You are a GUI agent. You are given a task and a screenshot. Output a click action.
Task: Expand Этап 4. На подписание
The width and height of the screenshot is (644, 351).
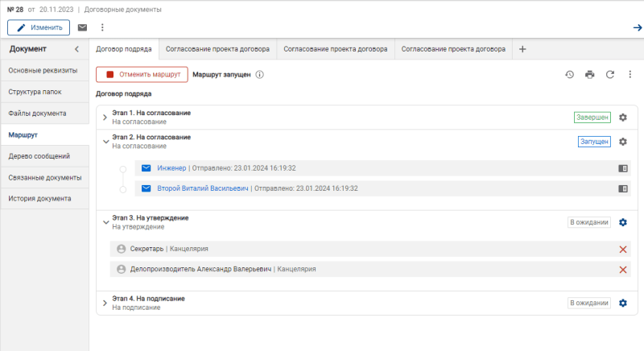[105, 303]
